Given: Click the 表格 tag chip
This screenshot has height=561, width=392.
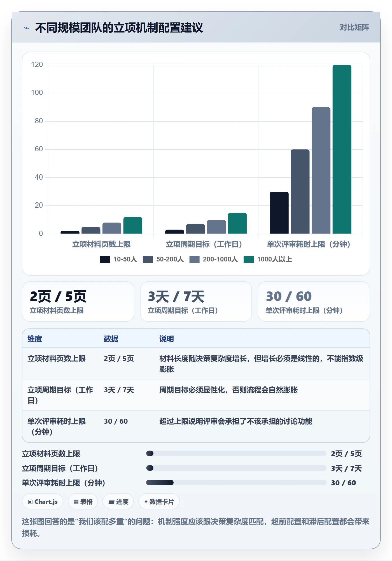Looking at the screenshot, I should tap(83, 502).
